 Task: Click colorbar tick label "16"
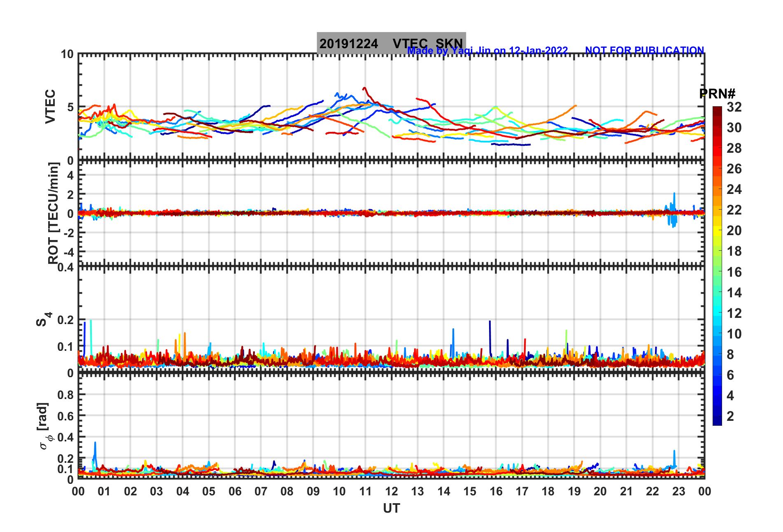734,272
